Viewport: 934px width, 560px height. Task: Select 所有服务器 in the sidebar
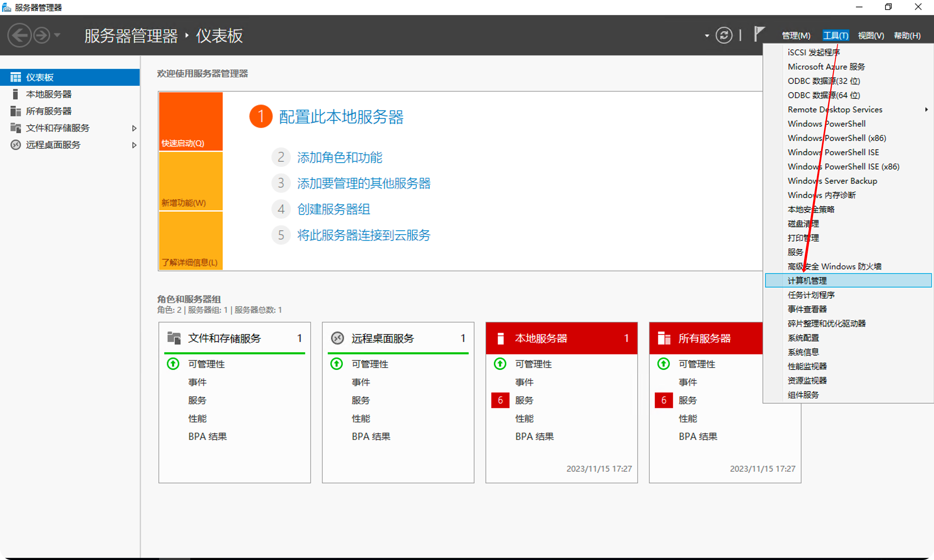pyautogui.click(x=70, y=111)
